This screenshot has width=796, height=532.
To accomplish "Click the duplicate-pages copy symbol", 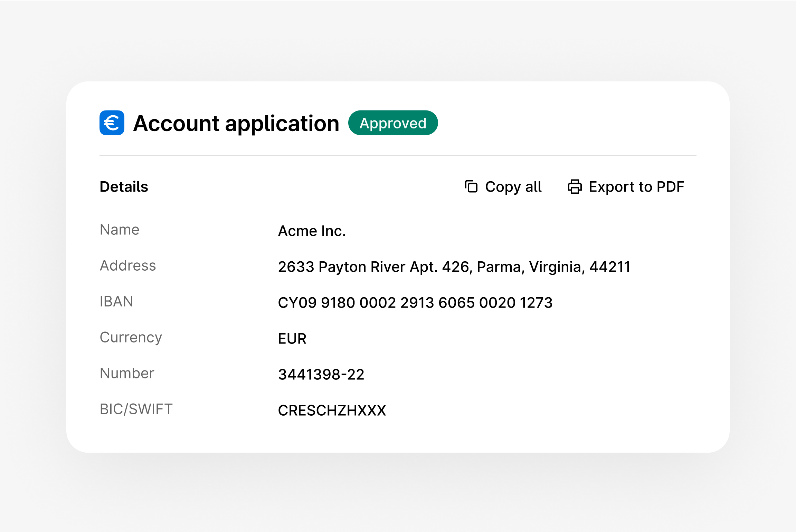I will coord(471,186).
